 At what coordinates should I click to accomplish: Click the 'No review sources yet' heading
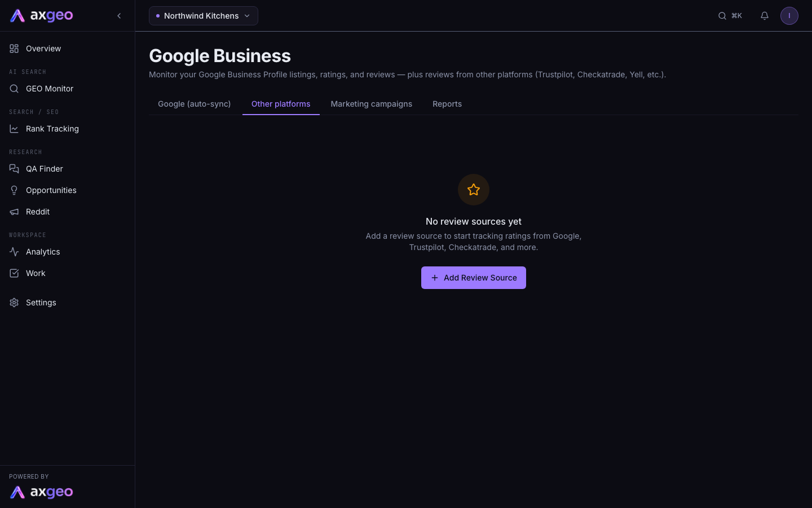click(474, 221)
